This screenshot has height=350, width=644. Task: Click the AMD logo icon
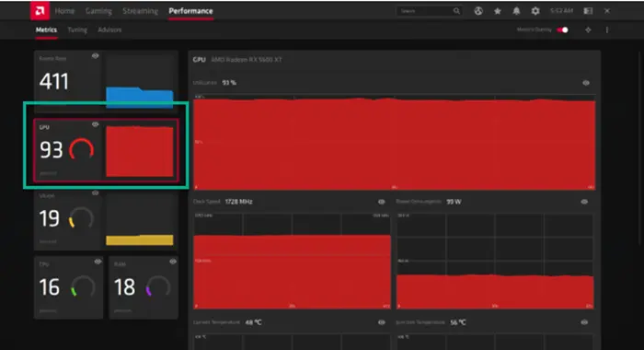point(40,11)
